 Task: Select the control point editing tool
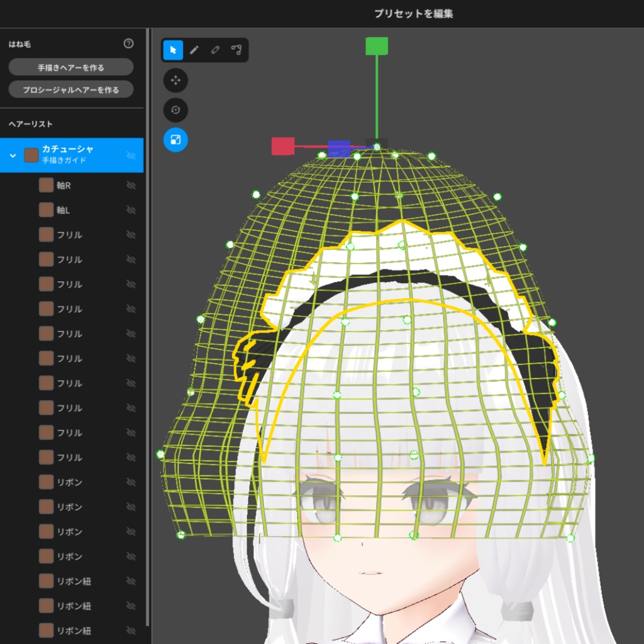coord(236,50)
